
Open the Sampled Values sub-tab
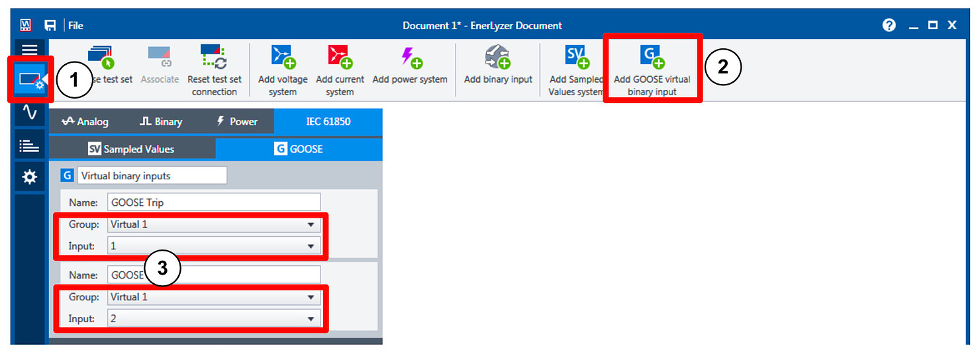click(132, 149)
